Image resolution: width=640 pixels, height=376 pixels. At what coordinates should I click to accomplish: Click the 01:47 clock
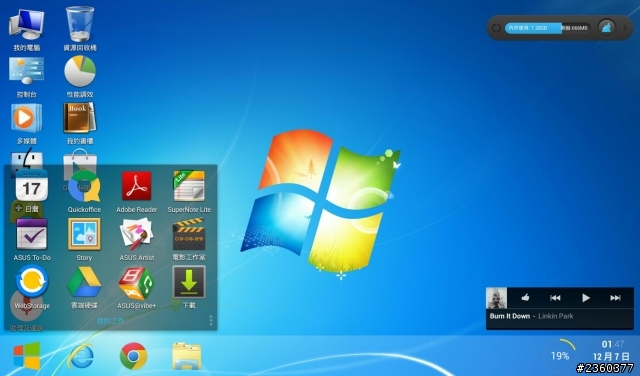pyautogui.click(x=613, y=344)
